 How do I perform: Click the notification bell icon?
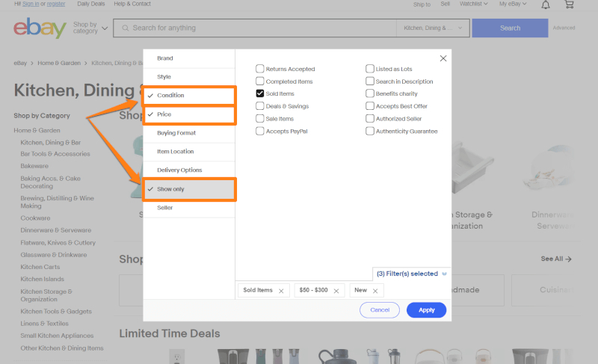(x=546, y=4)
